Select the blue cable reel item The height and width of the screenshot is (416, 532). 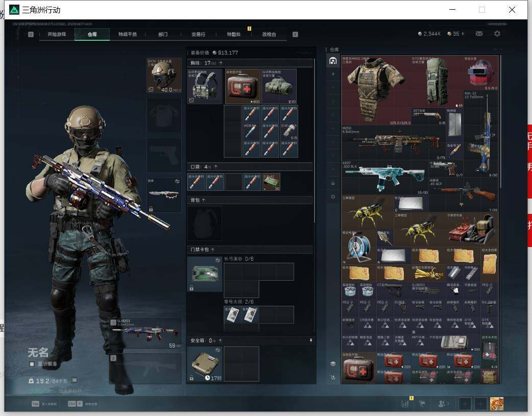tap(359, 247)
